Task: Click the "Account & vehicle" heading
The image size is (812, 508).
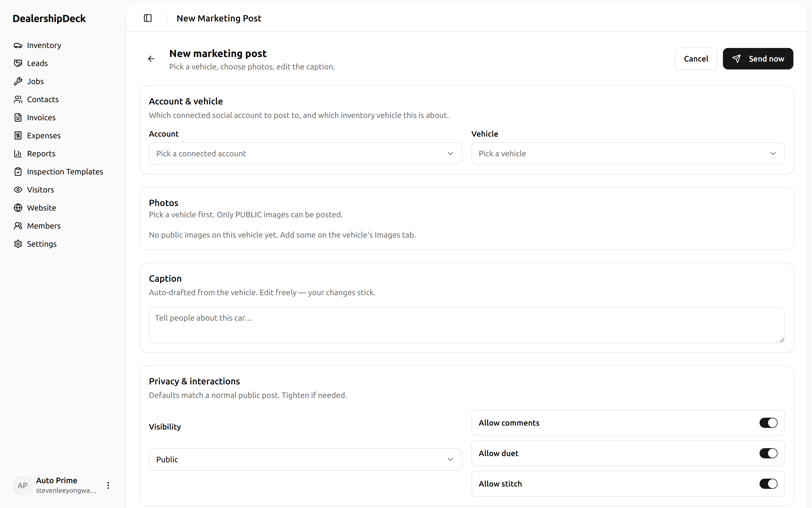Action: [x=186, y=101]
